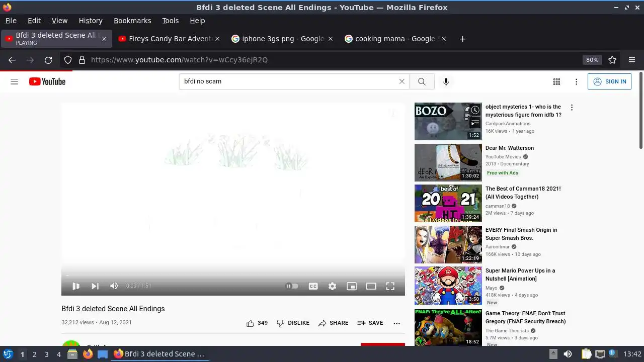This screenshot has width=644, height=362.
Task: Watch later on object mysteries thumbnail
Action: [x=475, y=110]
